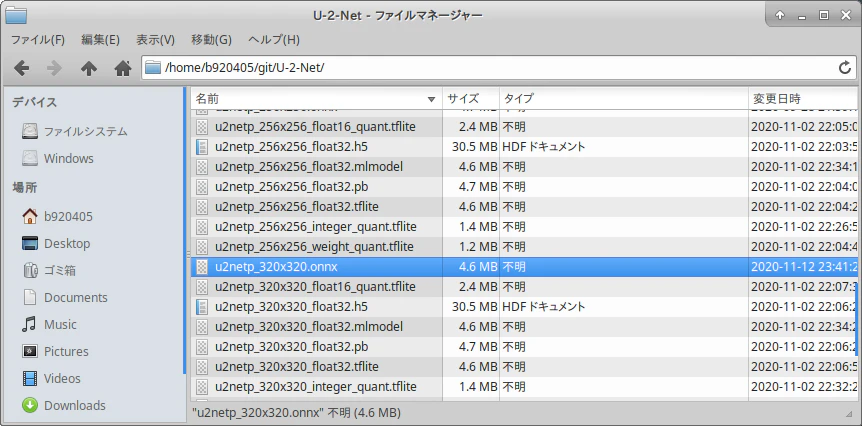This screenshot has width=862, height=426.
Task: Open Downloads in the sidebar
Action: pos(63,405)
